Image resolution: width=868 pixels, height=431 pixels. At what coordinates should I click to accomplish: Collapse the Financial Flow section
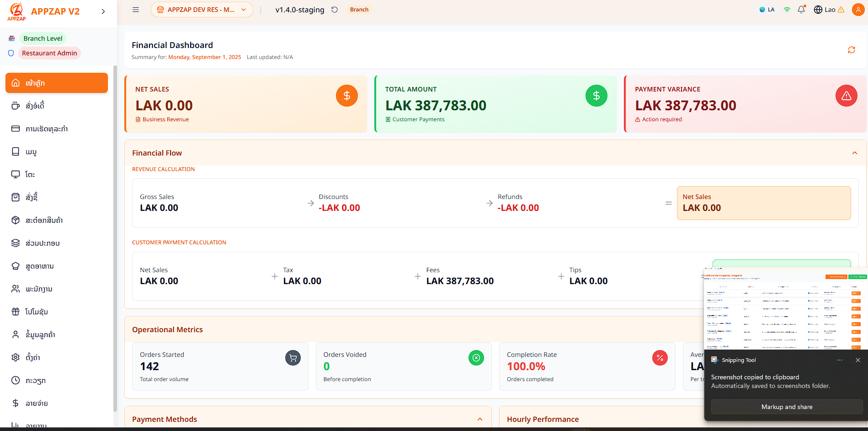click(x=854, y=153)
